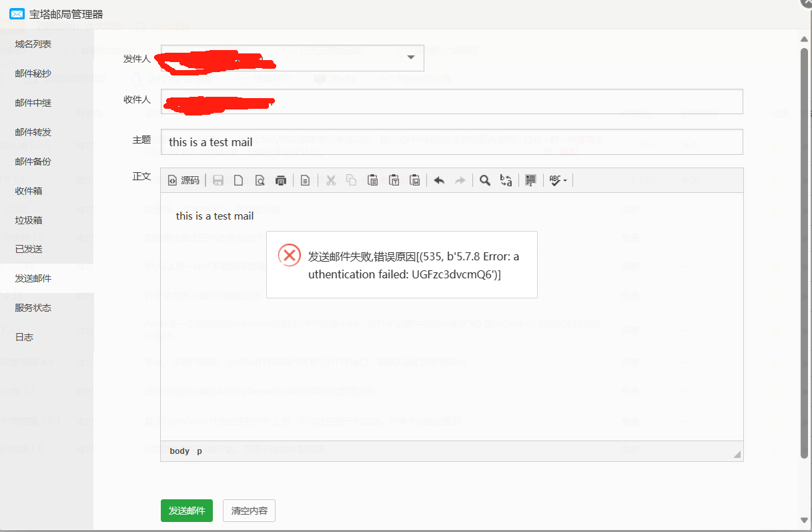Click the 发送邮件 green send button
The width and height of the screenshot is (812, 532).
pyautogui.click(x=187, y=511)
